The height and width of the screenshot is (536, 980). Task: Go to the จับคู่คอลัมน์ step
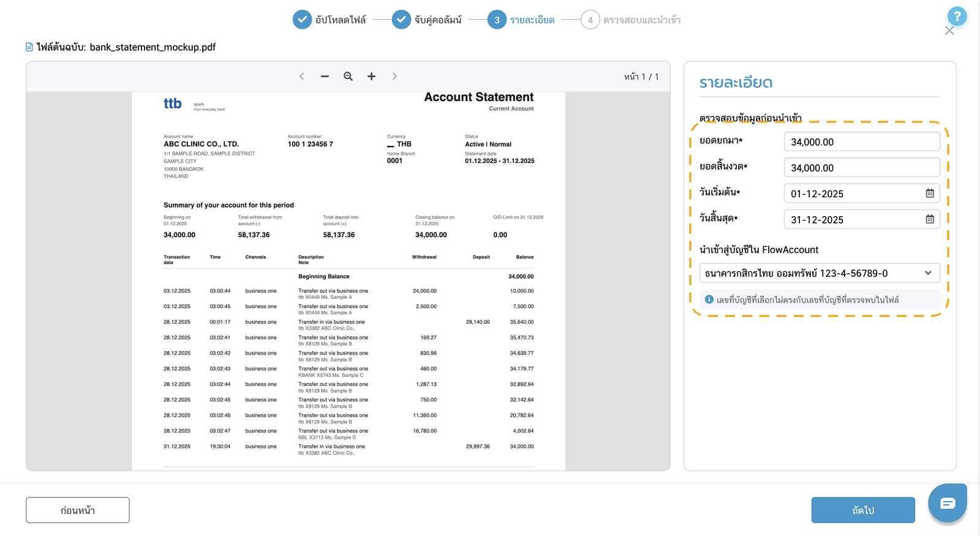tap(427, 20)
